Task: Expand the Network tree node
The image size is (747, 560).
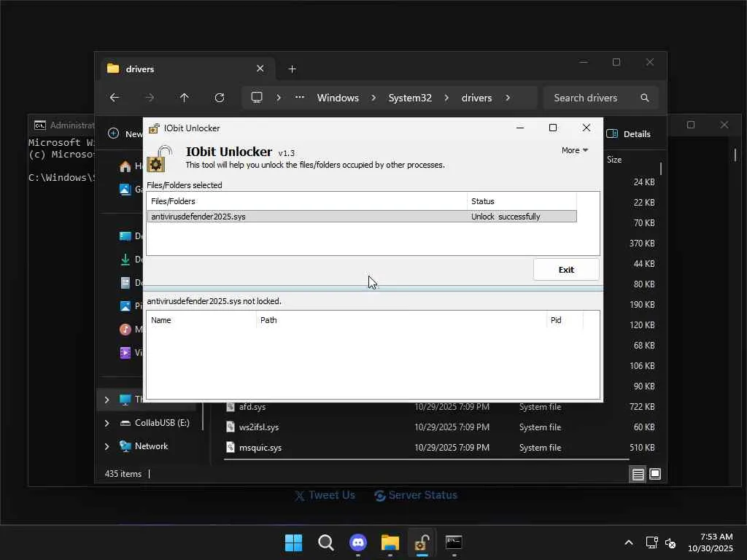Action: coord(107,446)
